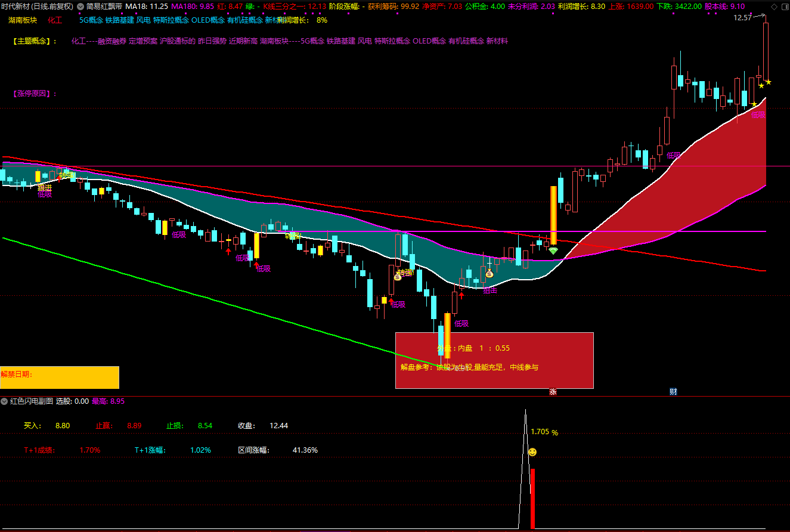Click the money bag icon beside 转强
790x532 pixels.
pos(398,277)
